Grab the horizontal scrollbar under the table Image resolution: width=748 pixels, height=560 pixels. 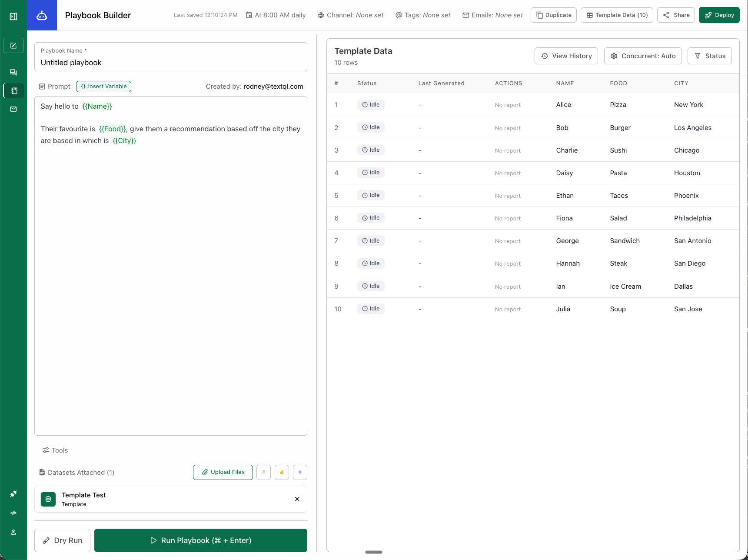pyautogui.click(x=374, y=552)
